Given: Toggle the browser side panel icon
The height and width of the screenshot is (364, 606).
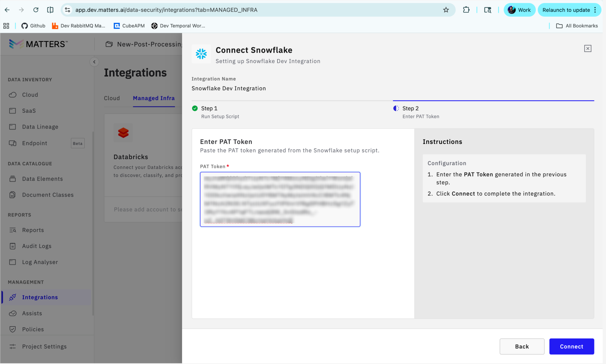Looking at the screenshot, I should [x=50, y=10].
